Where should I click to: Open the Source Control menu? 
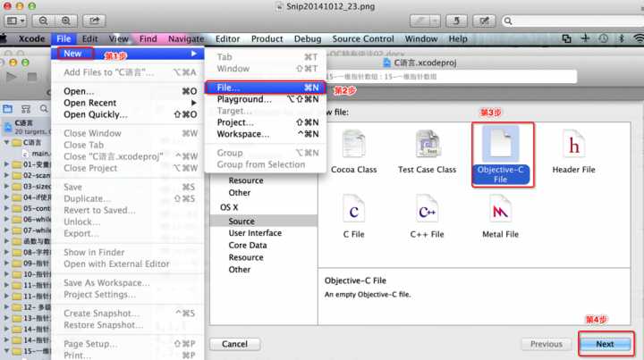click(x=363, y=38)
